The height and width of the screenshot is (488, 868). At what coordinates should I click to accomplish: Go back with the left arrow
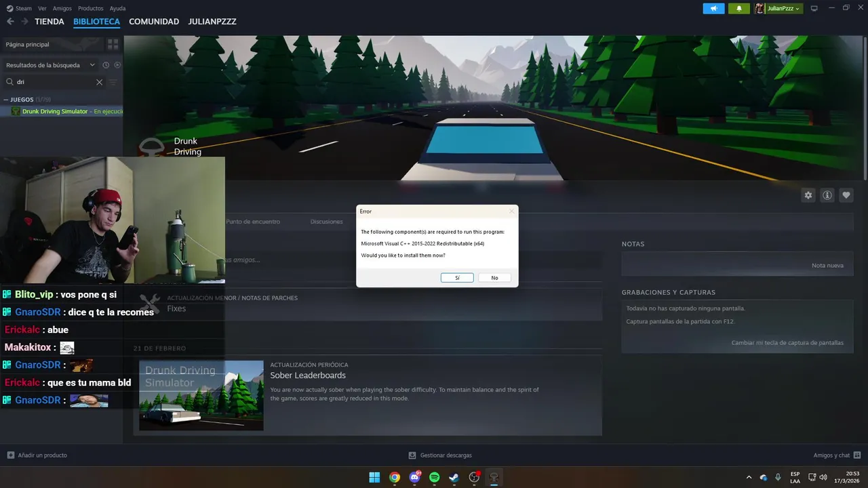tap(10, 22)
